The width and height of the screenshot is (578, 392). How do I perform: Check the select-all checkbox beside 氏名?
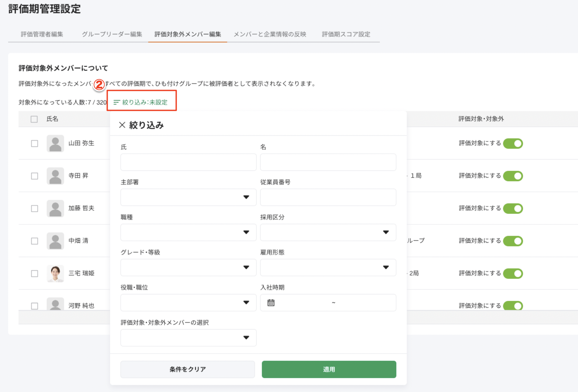click(34, 119)
